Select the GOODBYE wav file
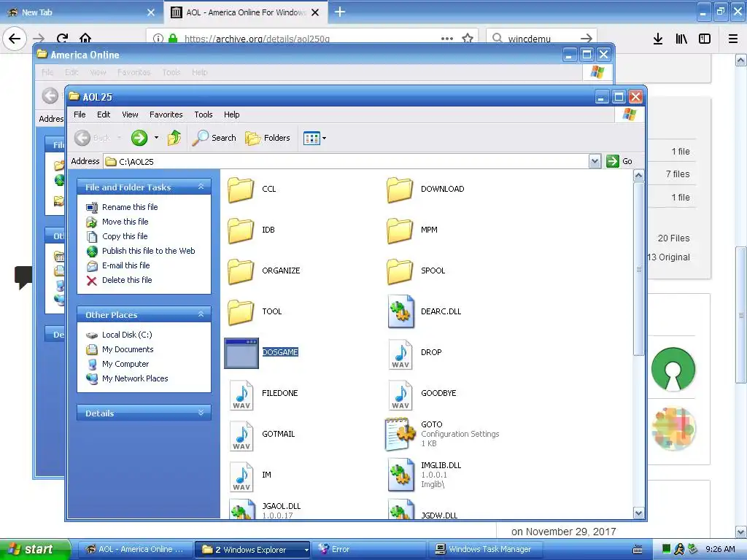 tap(422, 394)
